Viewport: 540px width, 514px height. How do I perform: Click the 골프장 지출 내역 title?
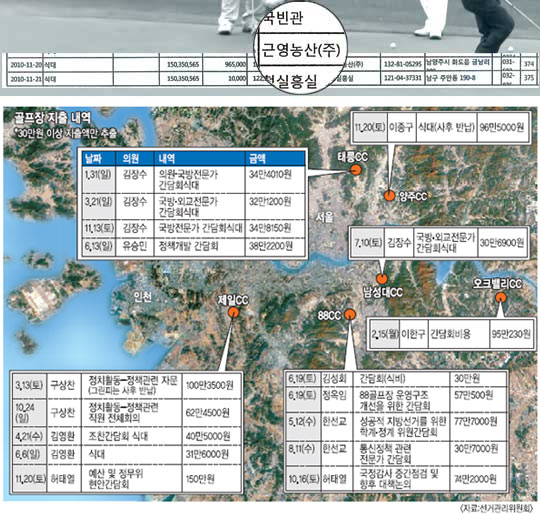52,118
